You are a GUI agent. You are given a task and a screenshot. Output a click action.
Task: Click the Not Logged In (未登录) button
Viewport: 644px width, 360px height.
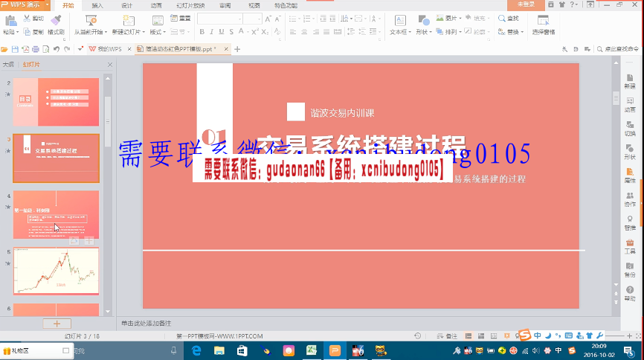525,4
